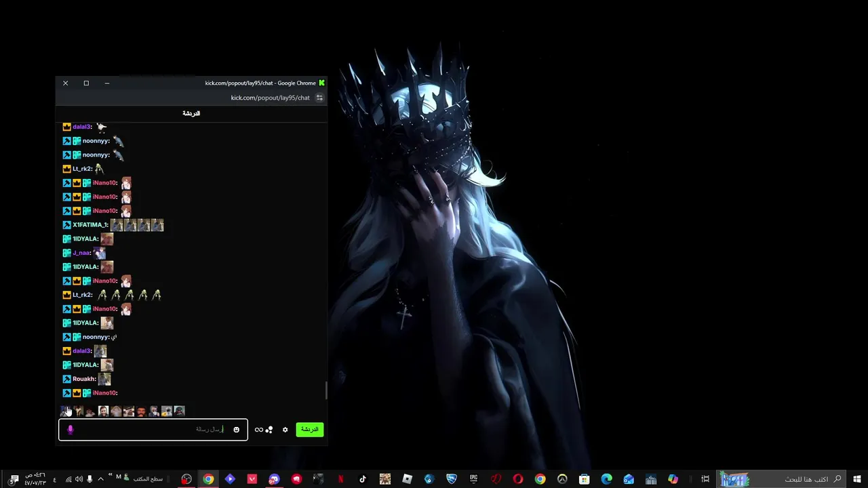Viewport: 868px width, 488px height.
Task: Launch Overwatch from the taskbar
Action: pos(562,479)
